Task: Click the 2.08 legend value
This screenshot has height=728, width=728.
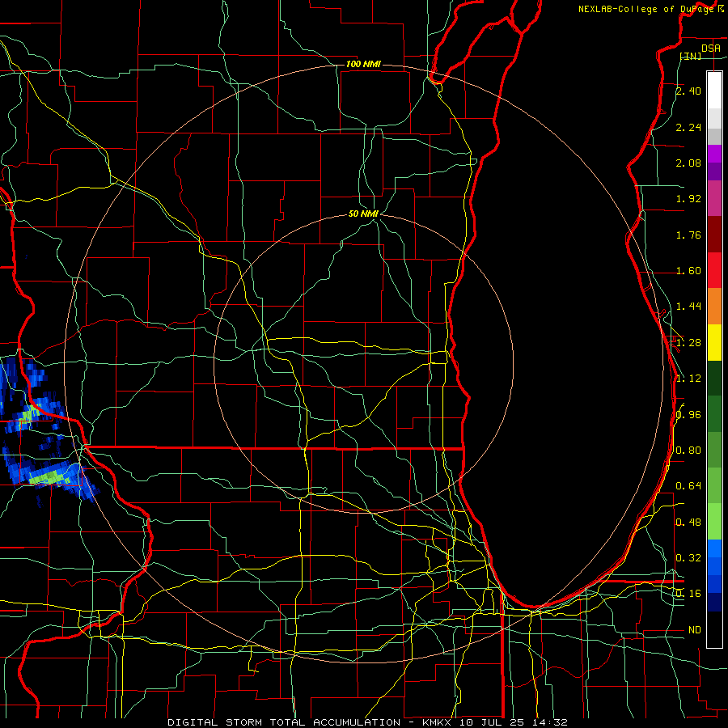Action: click(x=688, y=163)
